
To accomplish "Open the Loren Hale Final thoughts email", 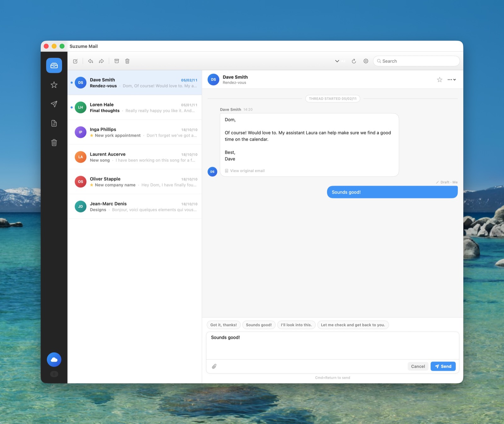I will (135, 107).
